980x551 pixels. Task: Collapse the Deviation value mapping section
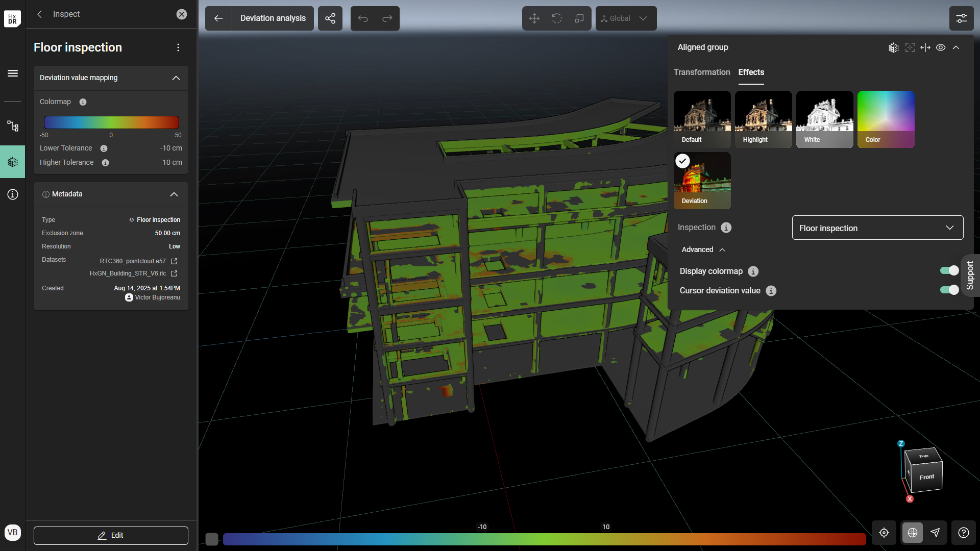[x=176, y=78]
